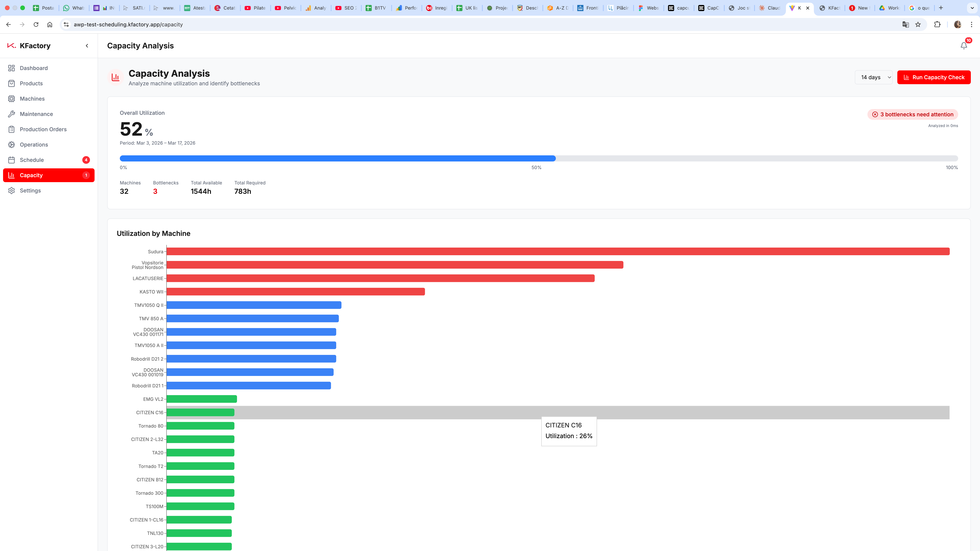Switch to the KFact browser tab
The height and width of the screenshot is (551, 980).
pyautogui.click(x=830, y=8)
